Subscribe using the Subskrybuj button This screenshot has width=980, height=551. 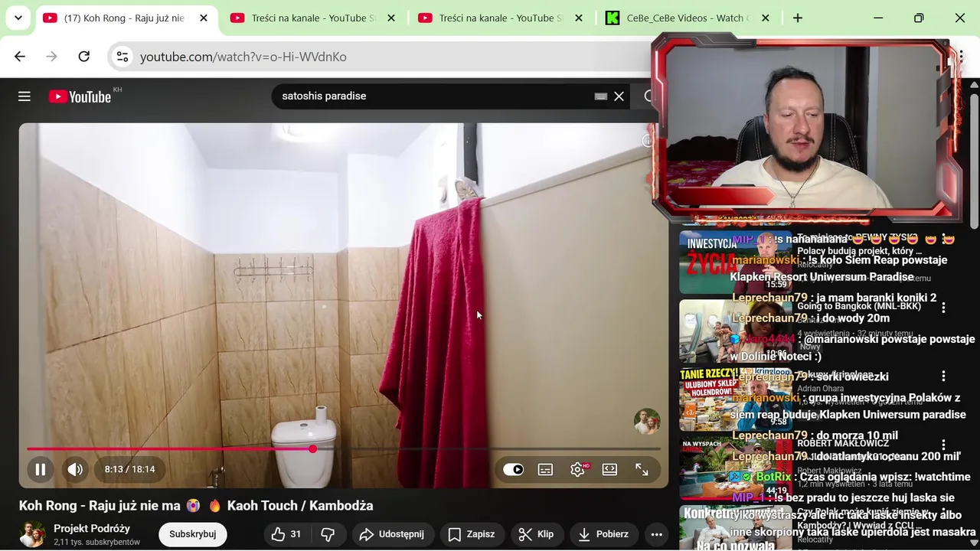193,534
